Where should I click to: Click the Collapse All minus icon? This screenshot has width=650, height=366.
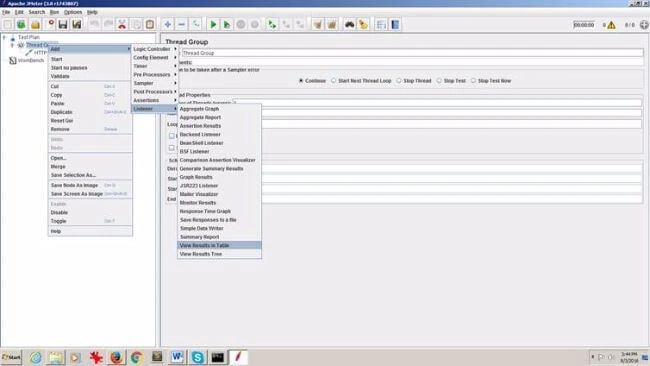182,24
